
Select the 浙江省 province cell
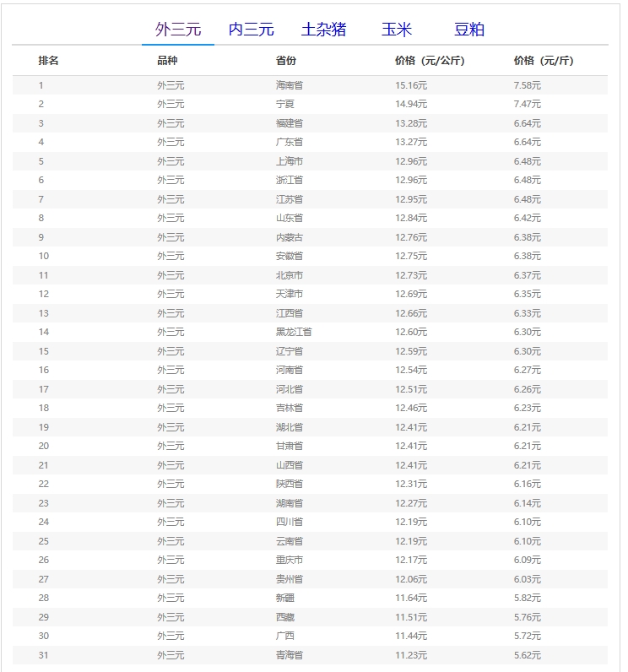tap(290, 180)
